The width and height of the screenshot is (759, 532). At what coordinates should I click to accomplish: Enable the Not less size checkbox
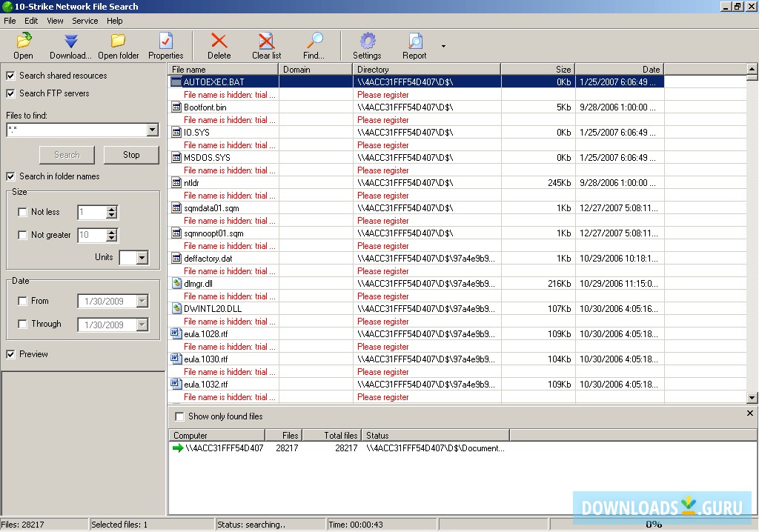coord(23,213)
